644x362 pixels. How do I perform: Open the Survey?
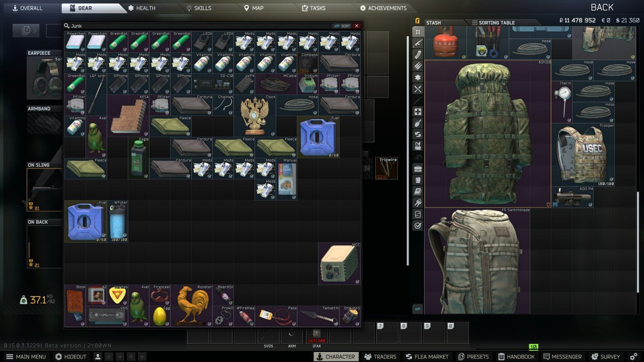click(x=605, y=356)
